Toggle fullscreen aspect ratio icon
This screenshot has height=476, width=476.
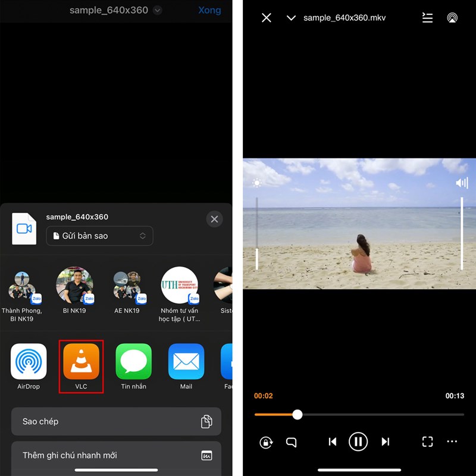(427, 441)
